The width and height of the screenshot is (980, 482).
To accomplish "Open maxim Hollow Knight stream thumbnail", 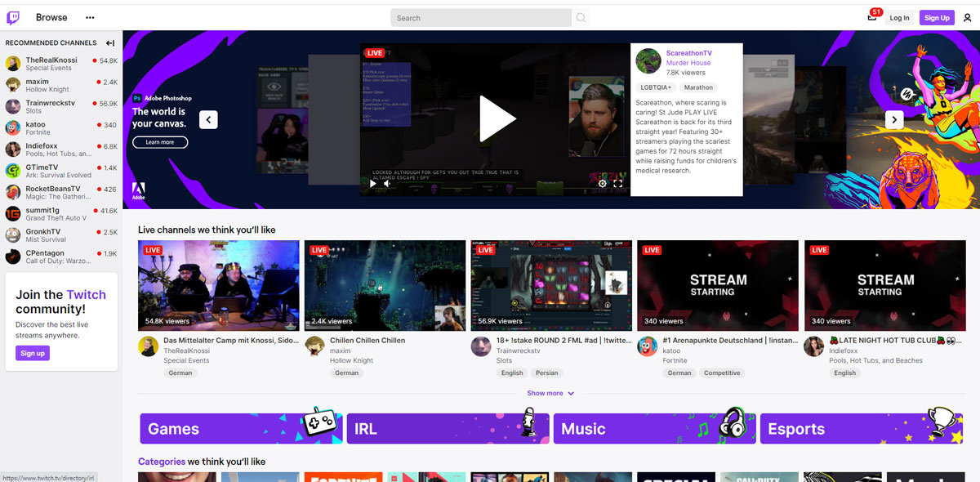I will point(385,285).
